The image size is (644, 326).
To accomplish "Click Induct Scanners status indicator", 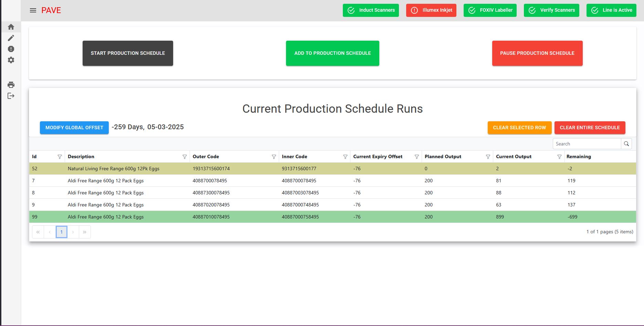I will tap(371, 10).
